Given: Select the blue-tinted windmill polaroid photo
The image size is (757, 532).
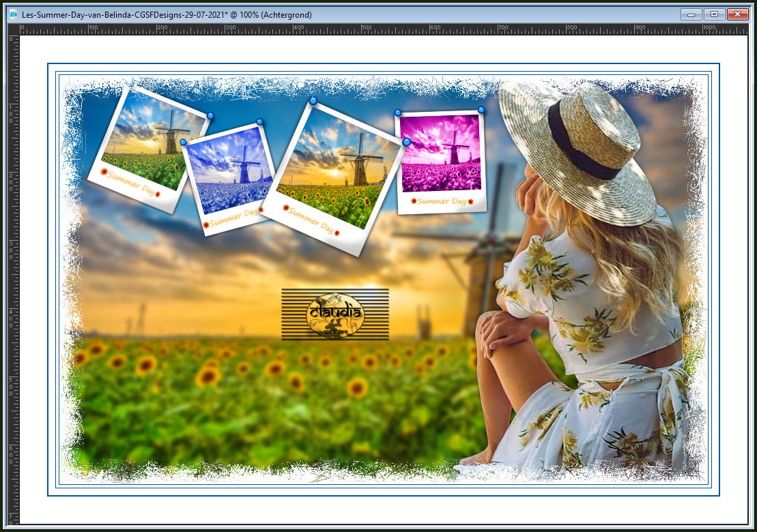Looking at the screenshot, I should (x=228, y=179).
